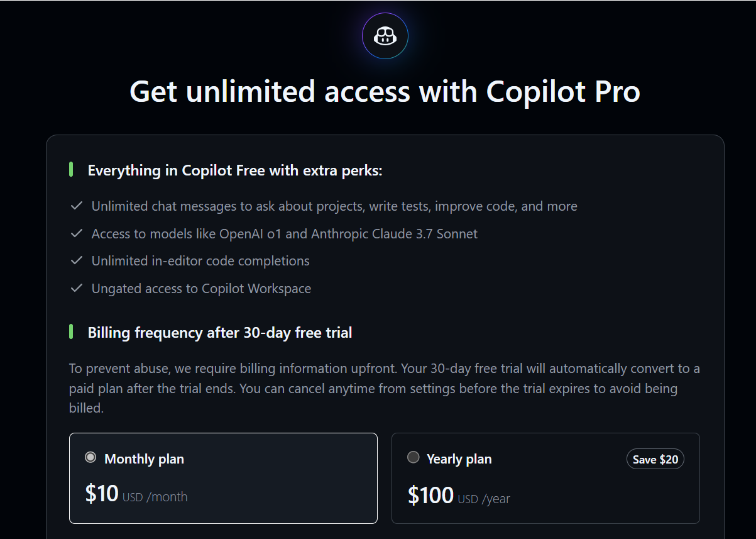This screenshot has width=756, height=539.
Task: Click the Copilot logo icon at top
Action: point(385,36)
